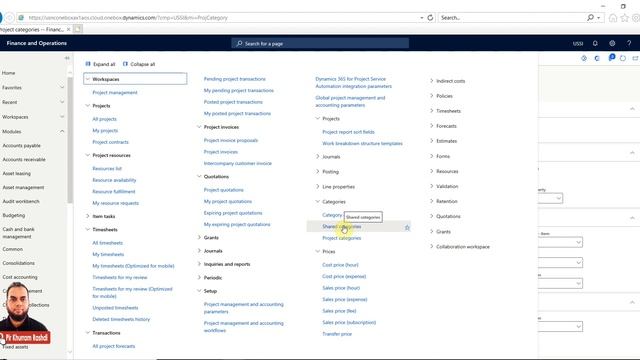This screenshot has height=360, width=640.
Task: Collapse the Workspaces group header
Action: [x=135, y=79]
